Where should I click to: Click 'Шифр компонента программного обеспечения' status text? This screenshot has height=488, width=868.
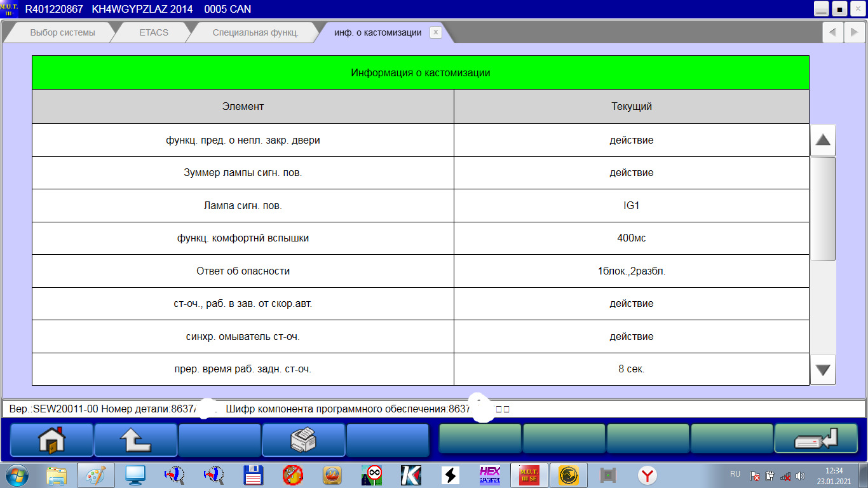336,409
